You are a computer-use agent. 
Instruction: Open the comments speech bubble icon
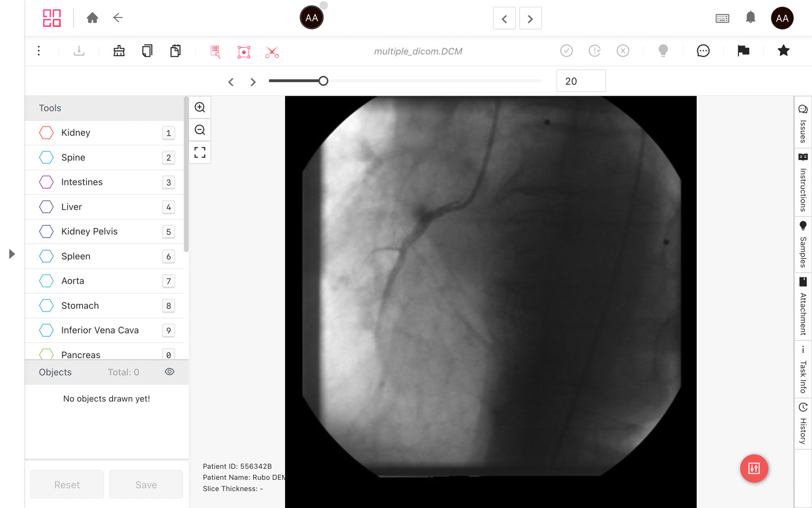(x=703, y=51)
